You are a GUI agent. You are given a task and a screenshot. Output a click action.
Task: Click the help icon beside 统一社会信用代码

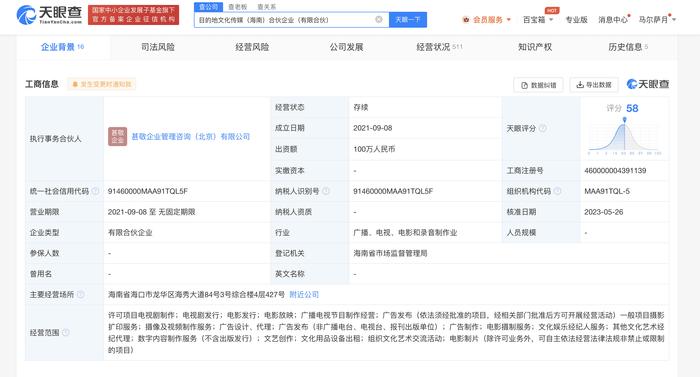click(95, 191)
